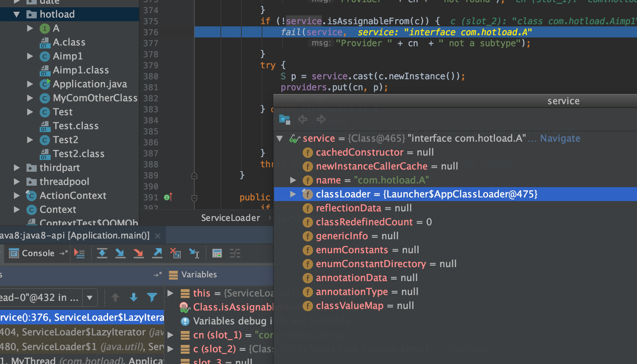Click the Step Into debugger icon
Image resolution: width=637 pixels, height=364 pixels.
pos(120,253)
